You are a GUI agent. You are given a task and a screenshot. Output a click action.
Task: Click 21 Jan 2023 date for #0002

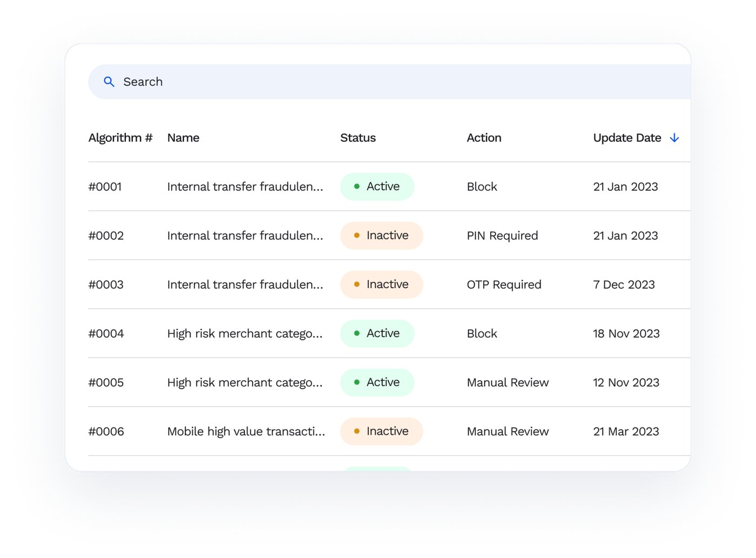point(625,236)
